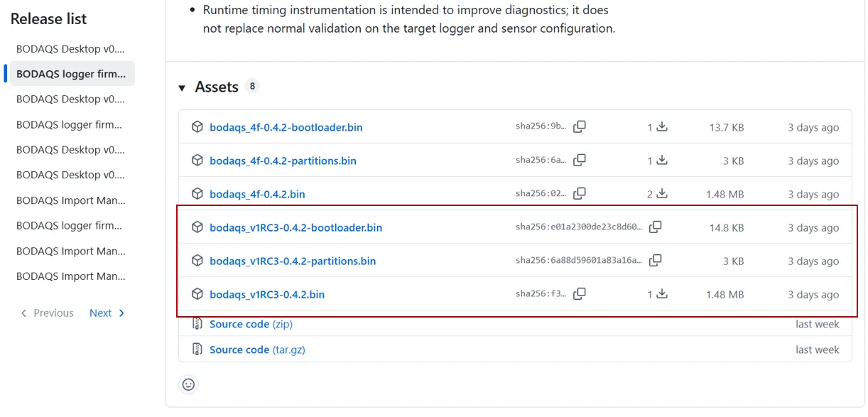Download bodaqs_v1RC3-0.4.2-bootloader.bin

[x=295, y=228]
